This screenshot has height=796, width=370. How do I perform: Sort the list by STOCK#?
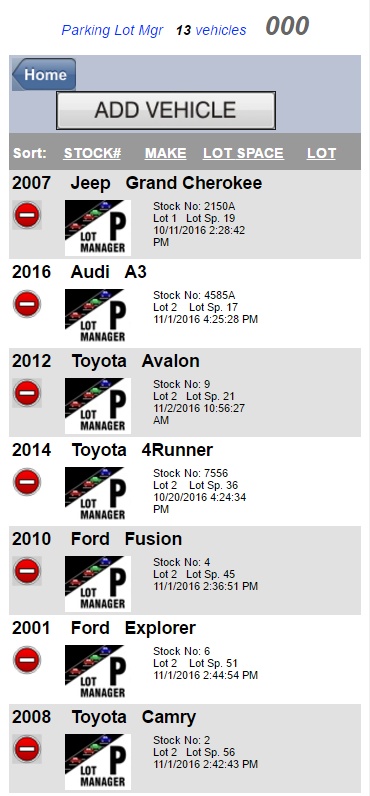[92, 153]
